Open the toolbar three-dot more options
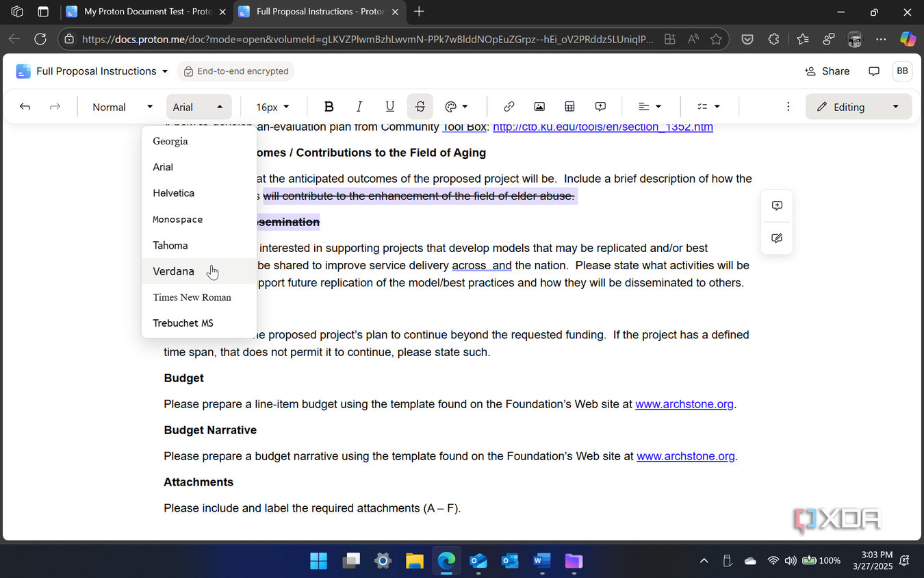Screen dimensions: 924x578 click(788, 107)
